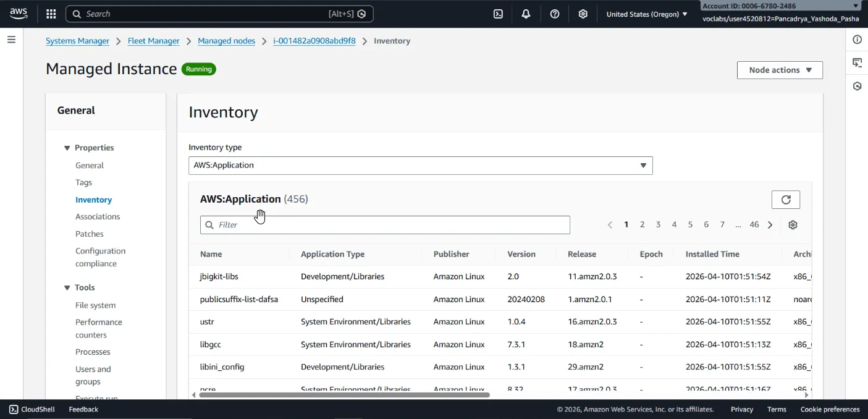Image resolution: width=868 pixels, height=419 pixels.
Task: Open the Inventory type AWS:Application dropdown
Action: pyautogui.click(x=420, y=165)
